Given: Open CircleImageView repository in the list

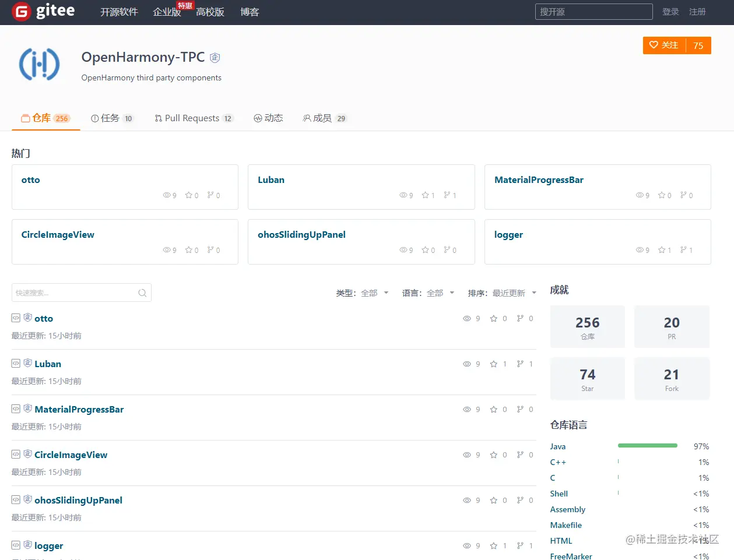Looking at the screenshot, I should pyautogui.click(x=71, y=455).
